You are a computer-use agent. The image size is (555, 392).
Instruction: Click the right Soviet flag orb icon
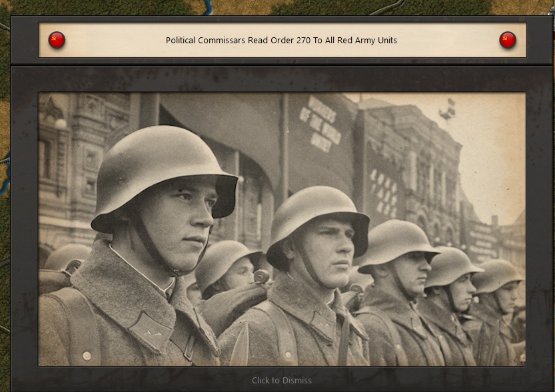[x=508, y=40]
